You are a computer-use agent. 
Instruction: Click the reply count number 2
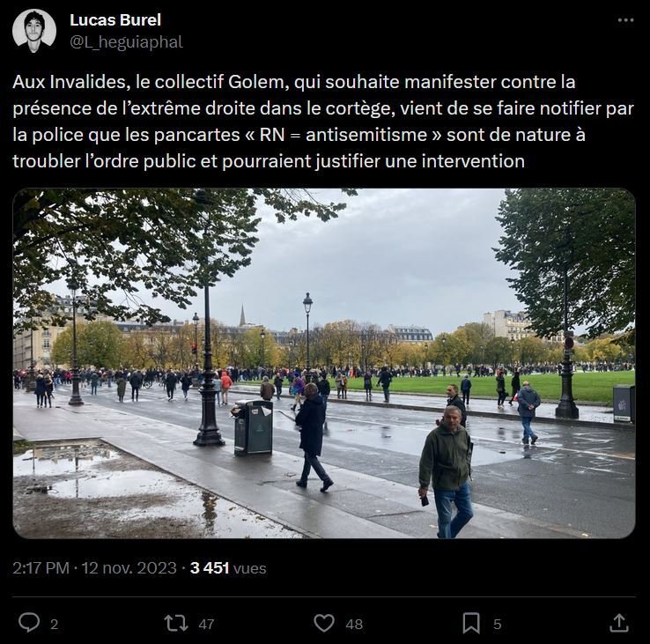click(55, 624)
